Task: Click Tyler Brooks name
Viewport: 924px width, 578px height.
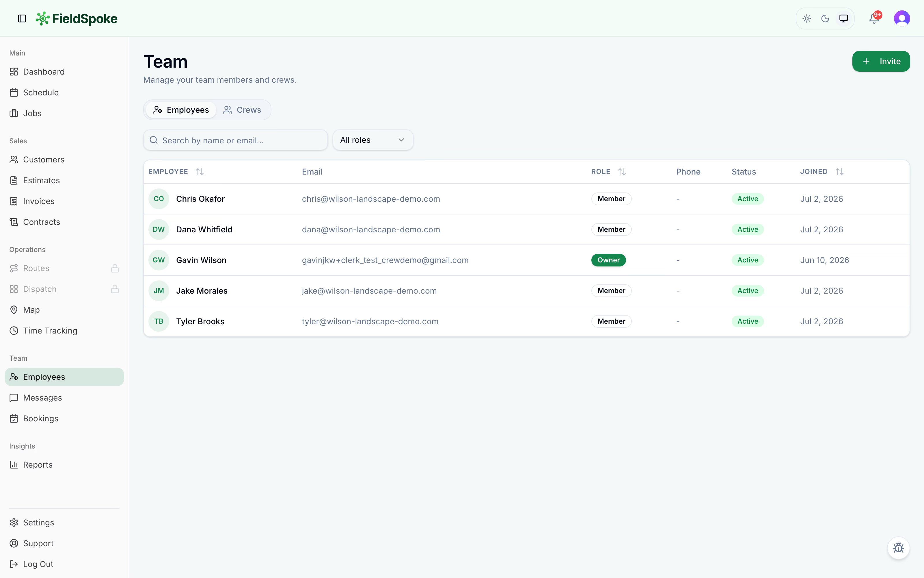Action: pos(200,321)
